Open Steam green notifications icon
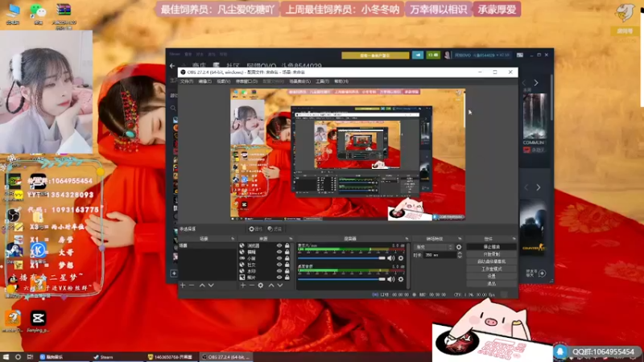This screenshot has height=362, width=644. (x=433, y=55)
